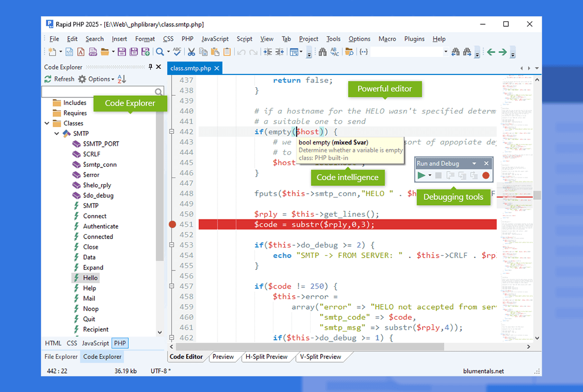Collapse the Classes tree node

[47, 123]
